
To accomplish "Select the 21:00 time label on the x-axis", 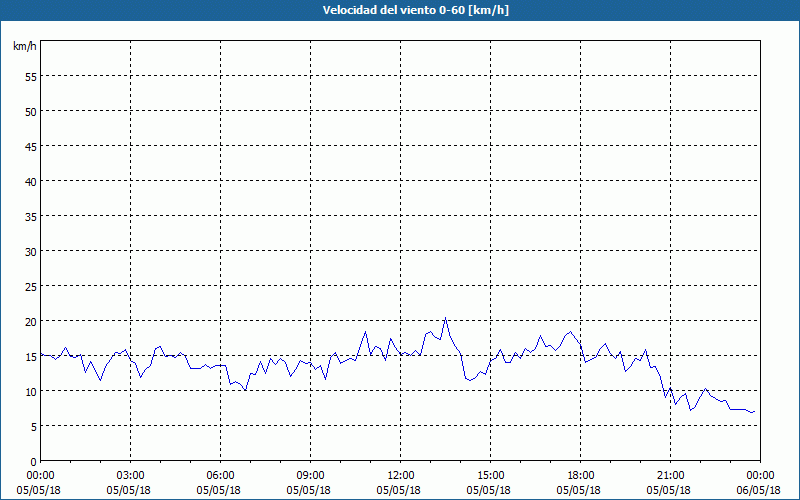I will pos(671,475).
